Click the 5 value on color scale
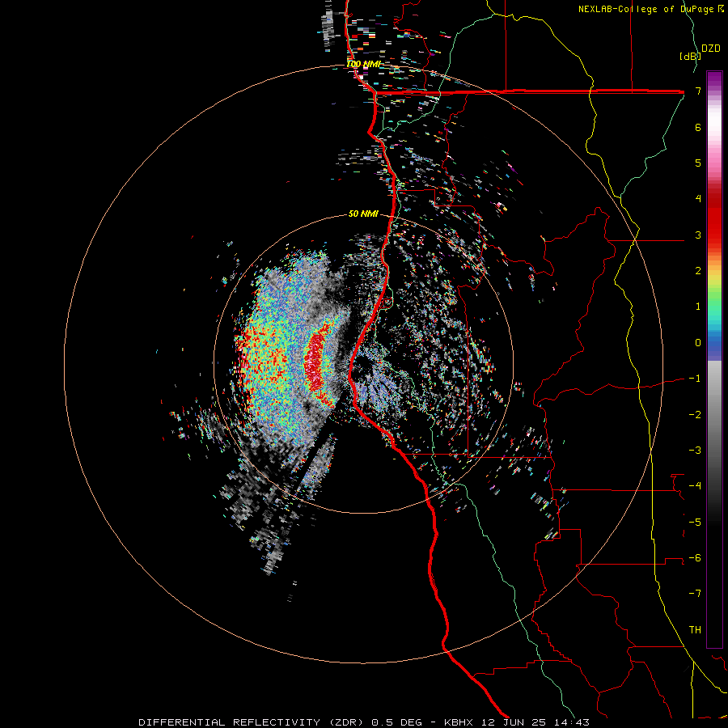The image size is (728, 728). [x=698, y=163]
